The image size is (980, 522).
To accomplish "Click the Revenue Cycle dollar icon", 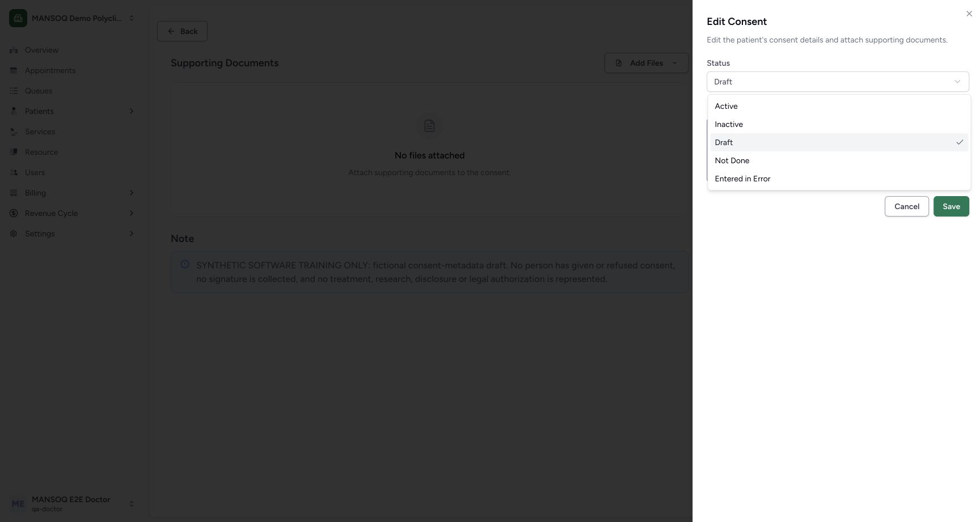I will (14, 213).
